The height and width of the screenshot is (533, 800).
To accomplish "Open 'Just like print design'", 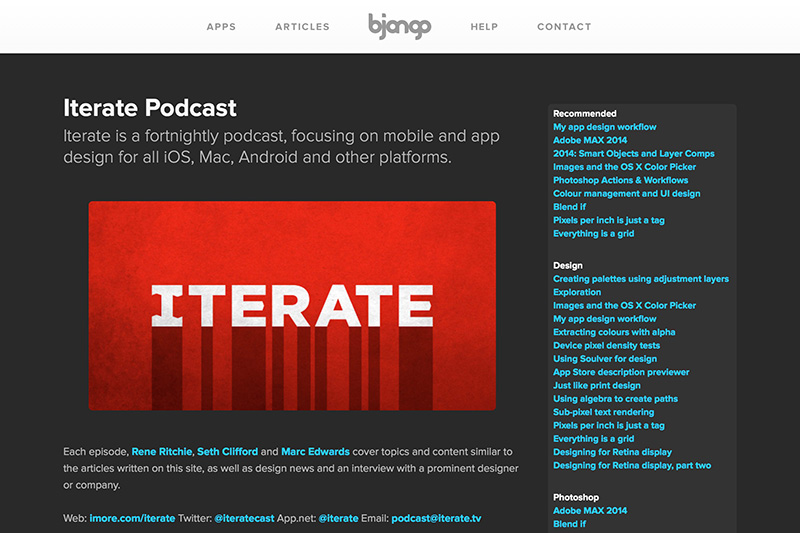I will (597, 386).
